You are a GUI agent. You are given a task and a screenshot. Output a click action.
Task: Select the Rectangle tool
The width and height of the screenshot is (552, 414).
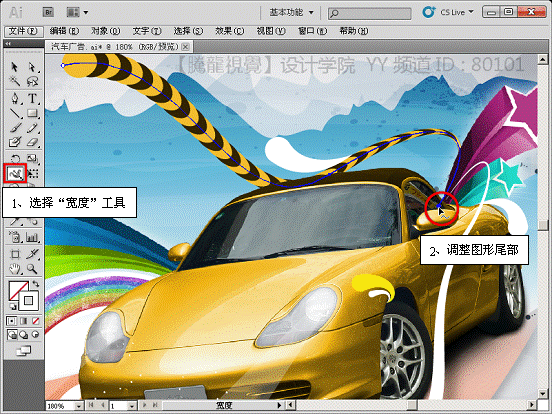[x=32, y=113]
